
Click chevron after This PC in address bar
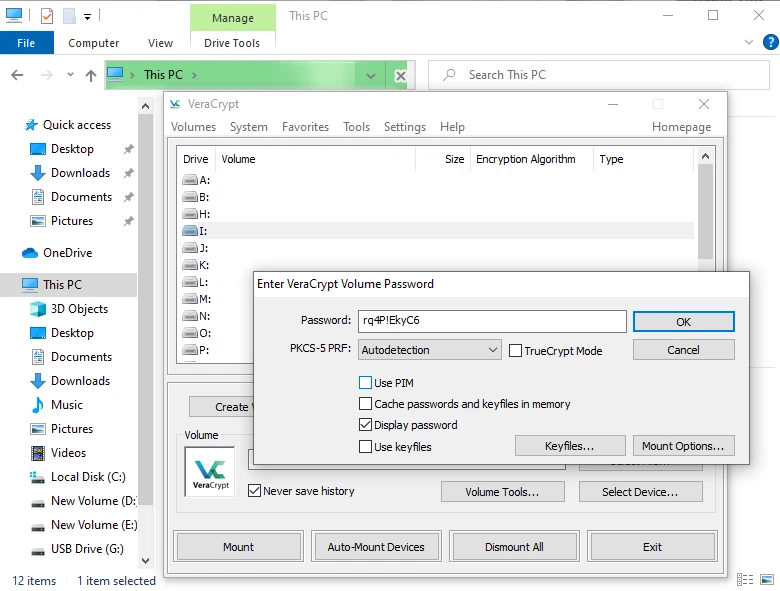pyautogui.click(x=194, y=75)
